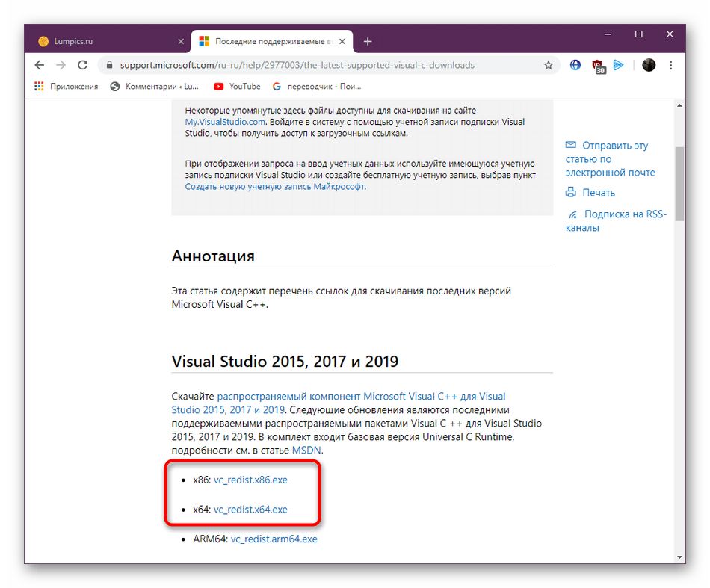The height and width of the screenshot is (588, 710).
Task: Navigate back with the back arrow
Action: [39, 65]
